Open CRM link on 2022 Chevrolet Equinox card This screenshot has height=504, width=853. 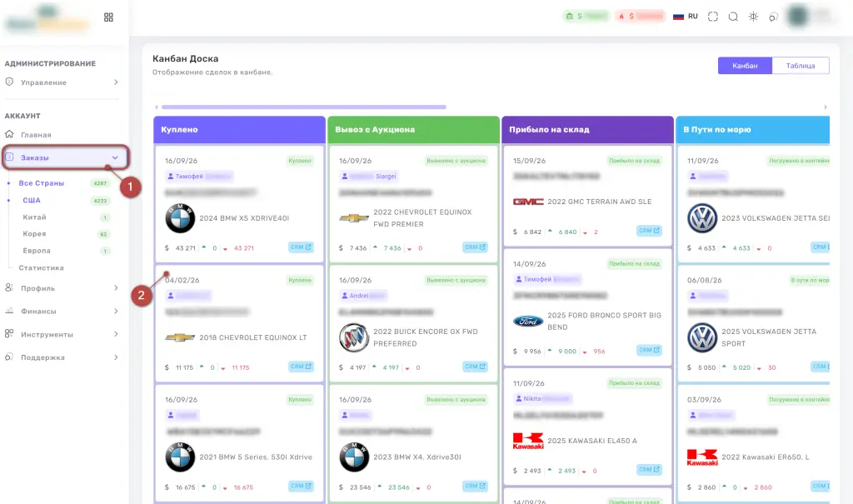coord(475,247)
